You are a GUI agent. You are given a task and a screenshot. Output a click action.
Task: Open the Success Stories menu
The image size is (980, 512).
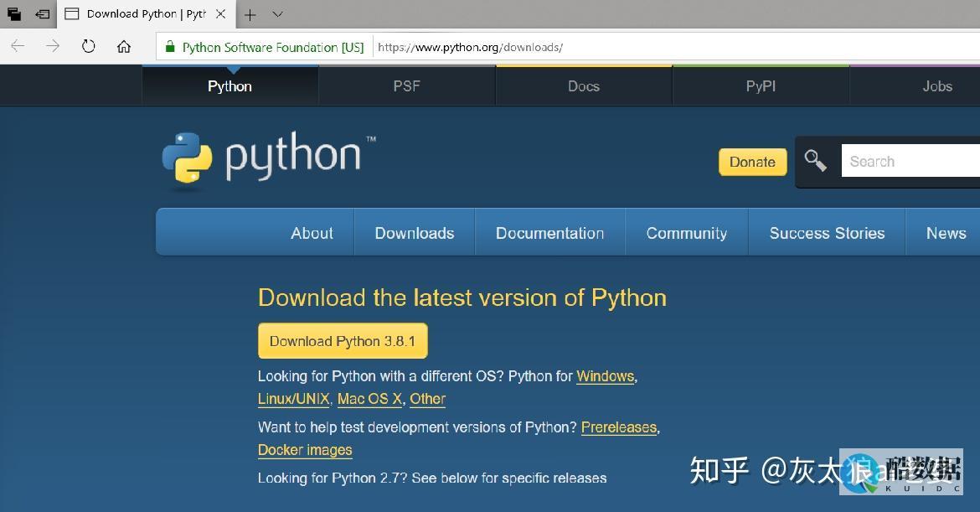[827, 233]
